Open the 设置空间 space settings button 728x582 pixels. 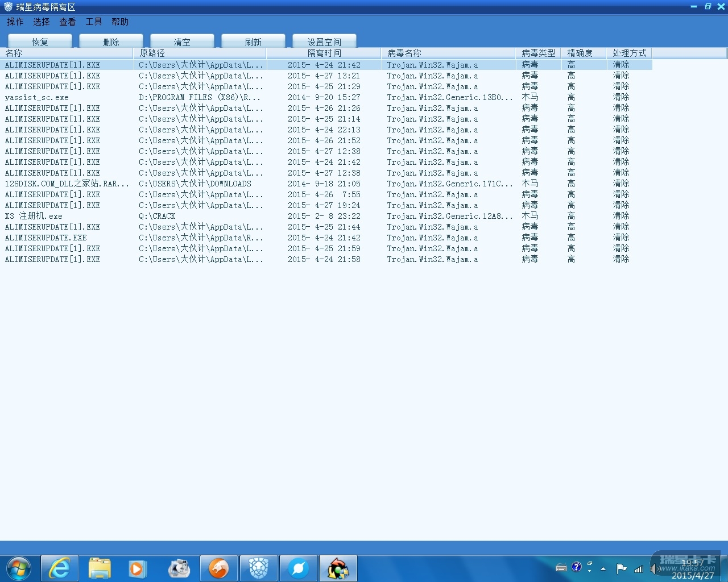[x=324, y=41]
